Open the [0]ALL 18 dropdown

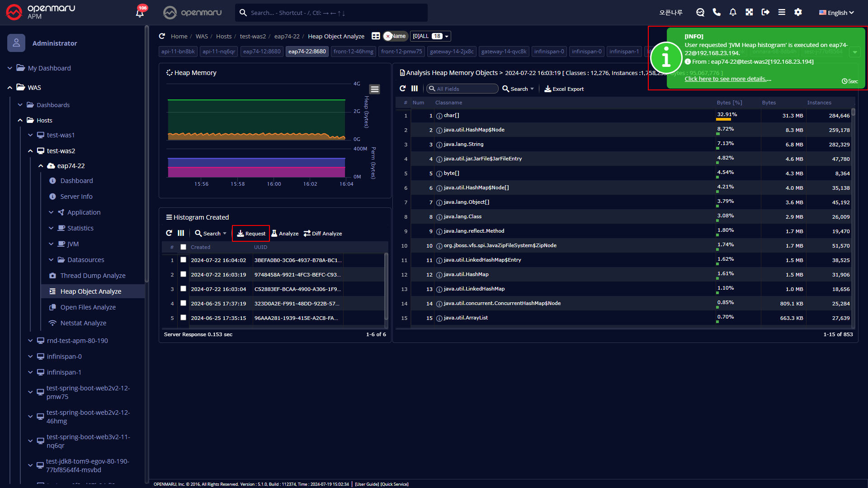tap(430, 36)
